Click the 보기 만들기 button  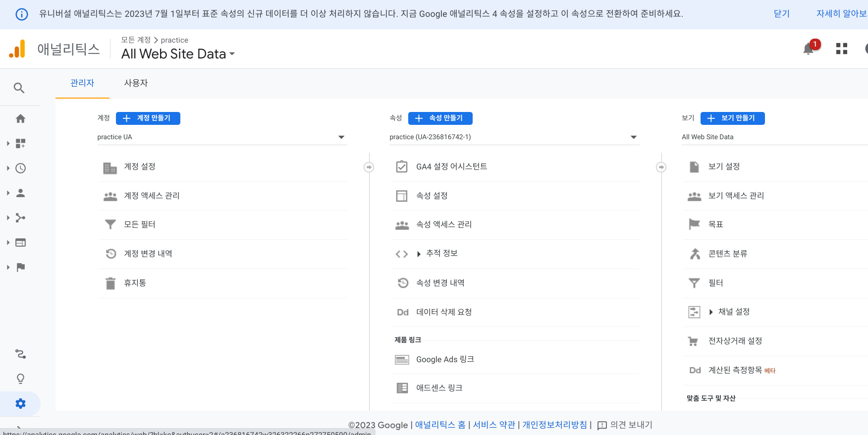(733, 118)
